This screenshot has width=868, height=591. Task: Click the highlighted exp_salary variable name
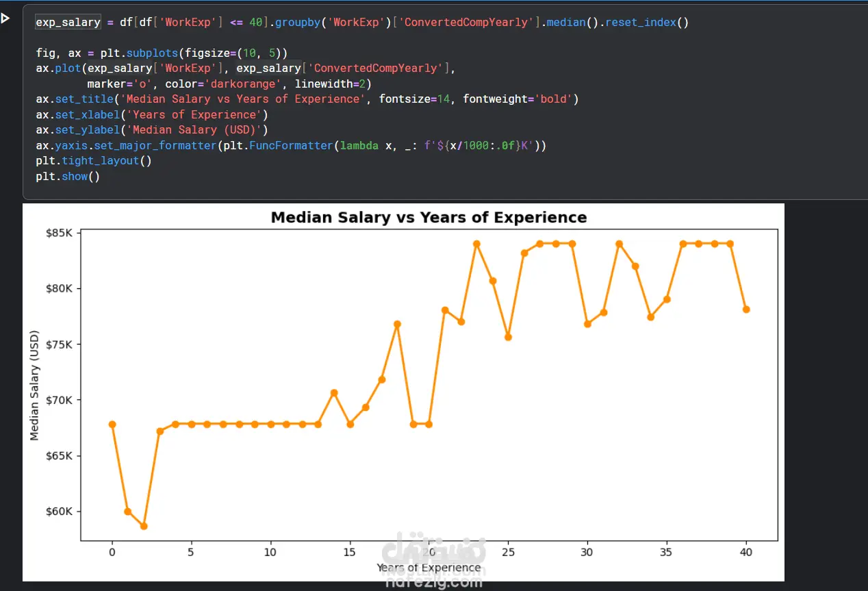pos(68,22)
